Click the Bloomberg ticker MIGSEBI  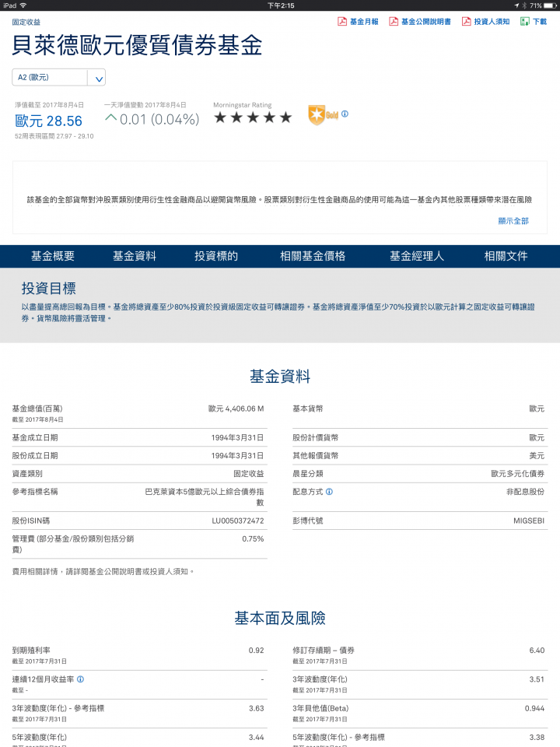(x=529, y=521)
